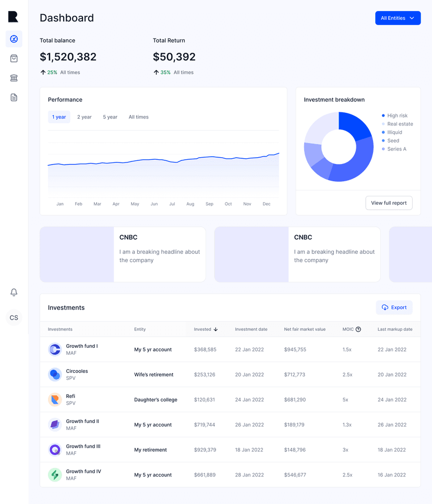Export the investments table

[x=394, y=308]
